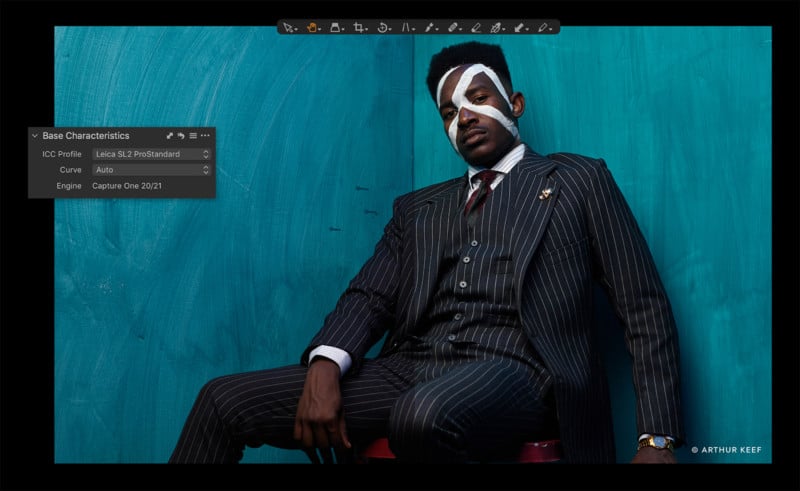Open the Curve dropdown set to Auto
This screenshot has height=491, width=800.
(x=151, y=170)
